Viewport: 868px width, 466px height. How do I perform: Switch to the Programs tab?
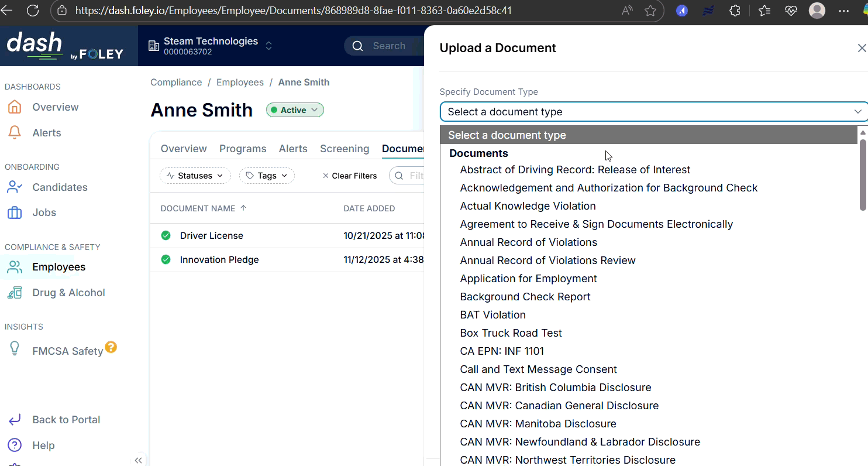[243, 149]
